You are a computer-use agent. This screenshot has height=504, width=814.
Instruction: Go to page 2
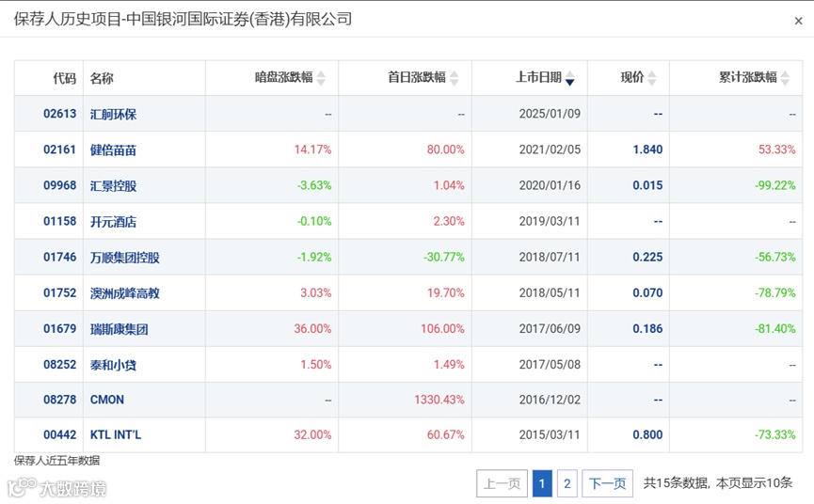(x=567, y=483)
